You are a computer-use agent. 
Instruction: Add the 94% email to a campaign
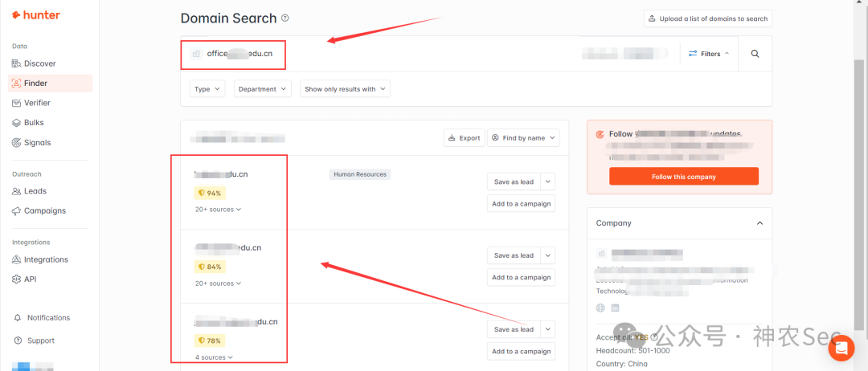(x=521, y=203)
